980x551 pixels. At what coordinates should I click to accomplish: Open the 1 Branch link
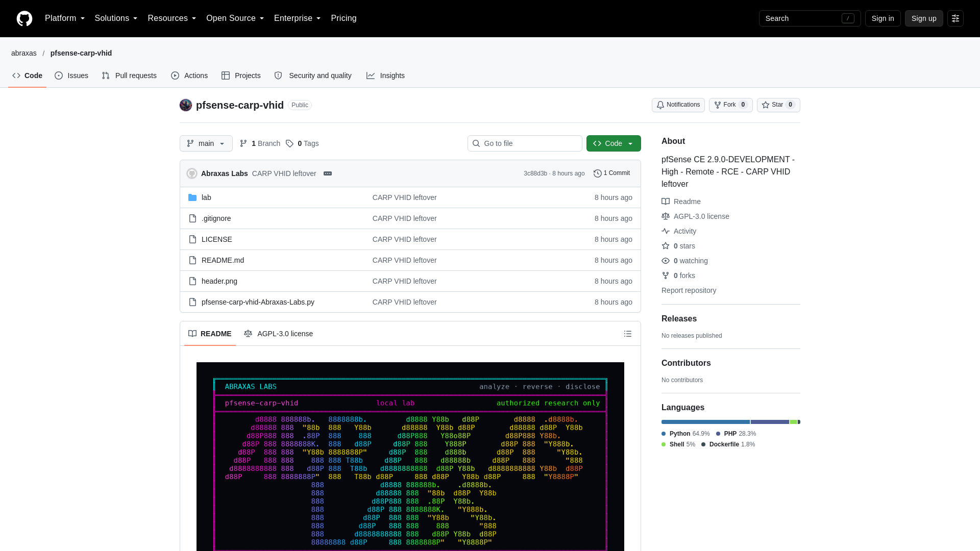(260, 143)
